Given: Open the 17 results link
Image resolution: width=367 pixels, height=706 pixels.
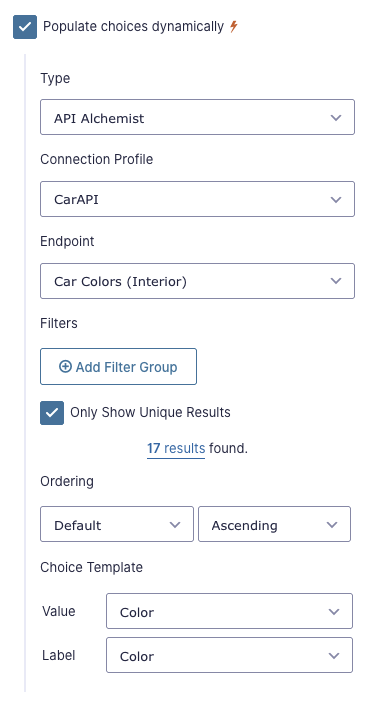Looking at the screenshot, I should 176,449.
